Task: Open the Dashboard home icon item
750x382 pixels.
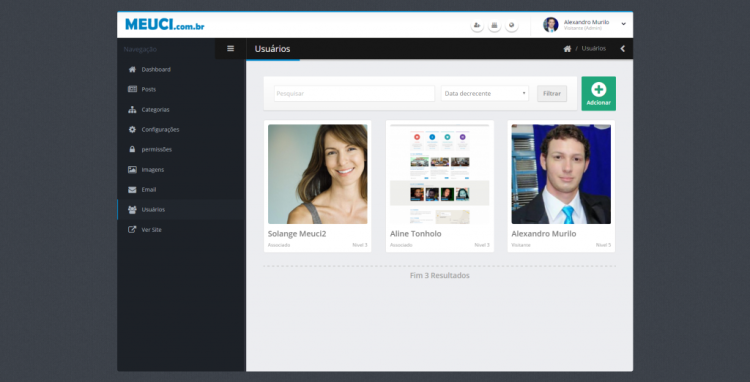Action: [x=132, y=69]
